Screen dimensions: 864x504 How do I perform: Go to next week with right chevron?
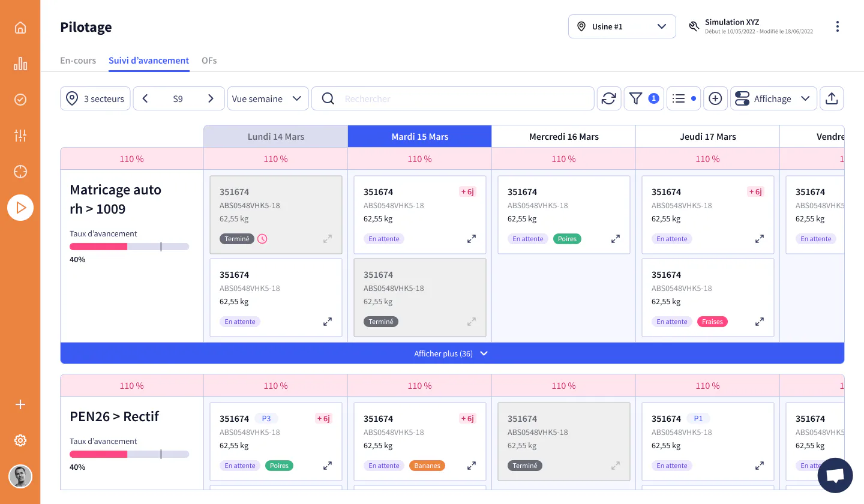(x=211, y=98)
